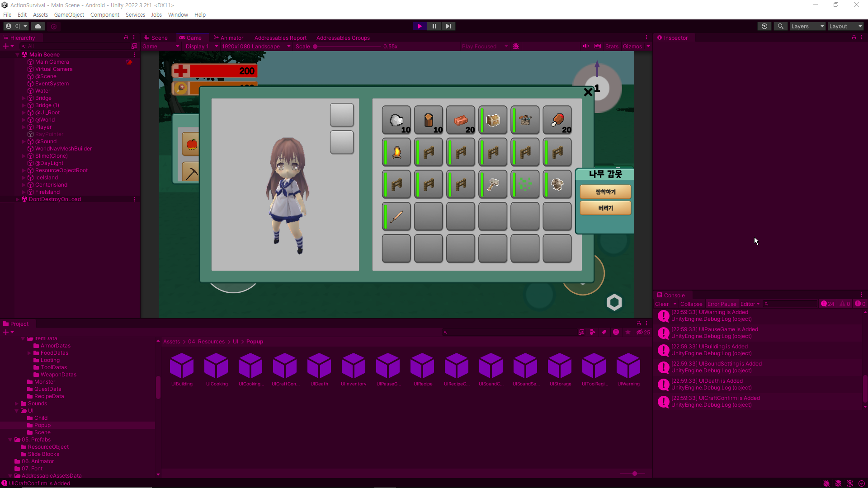This screenshot has height=488, width=868.
Task: Toggle Gizmos in Game view
Action: 632,47
